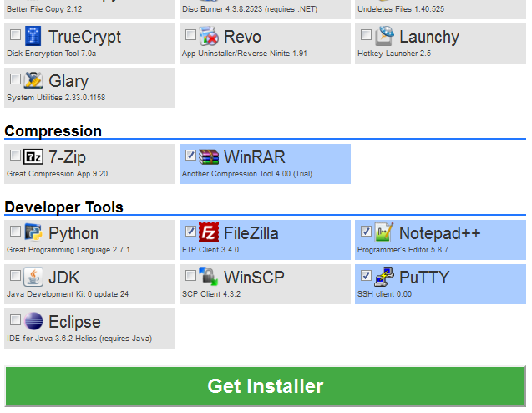Click the Compression section heading

pos(53,131)
